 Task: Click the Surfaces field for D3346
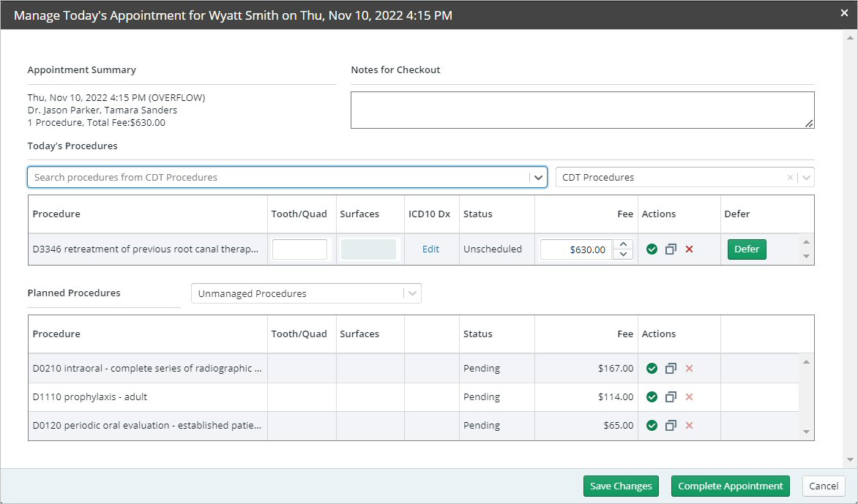(368, 249)
